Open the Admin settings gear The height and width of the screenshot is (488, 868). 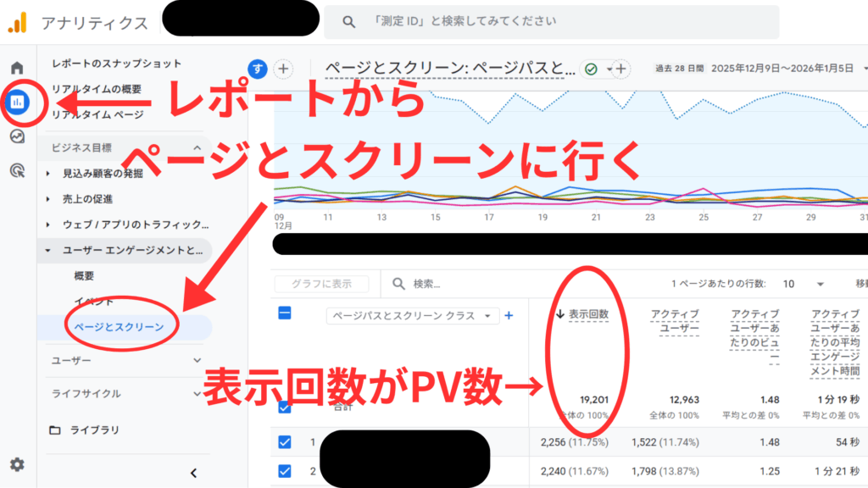click(x=19, y=465)
